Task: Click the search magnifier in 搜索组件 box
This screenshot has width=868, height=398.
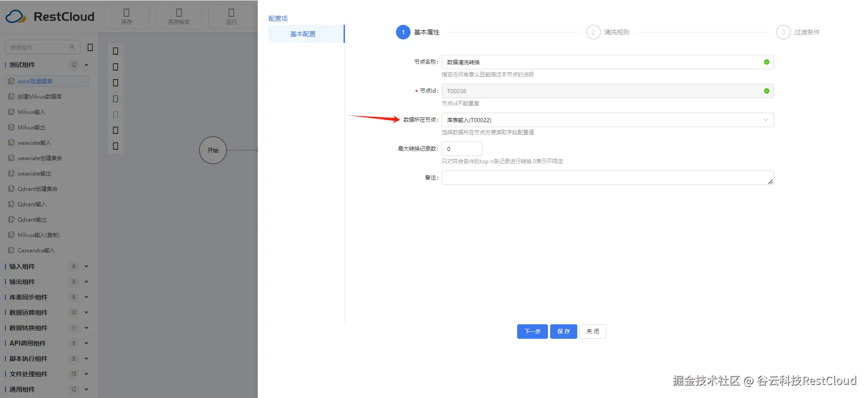Action: pyautogui.click(x=72, y=47)
